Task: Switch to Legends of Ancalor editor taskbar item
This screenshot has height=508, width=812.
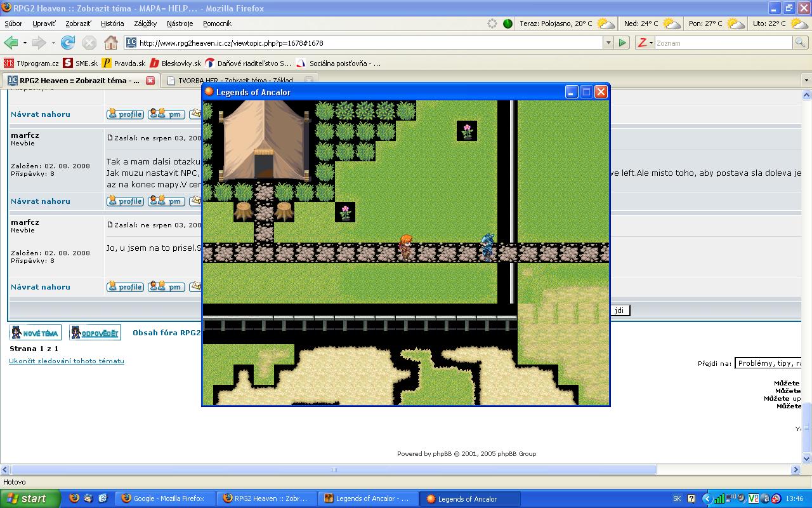Action: pos(369,498)
